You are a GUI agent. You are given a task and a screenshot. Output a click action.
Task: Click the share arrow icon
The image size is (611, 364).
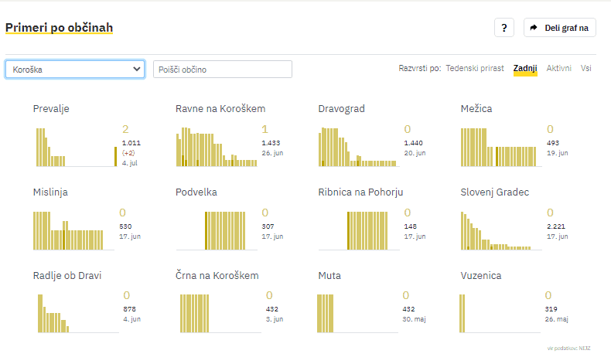[534, 28]
